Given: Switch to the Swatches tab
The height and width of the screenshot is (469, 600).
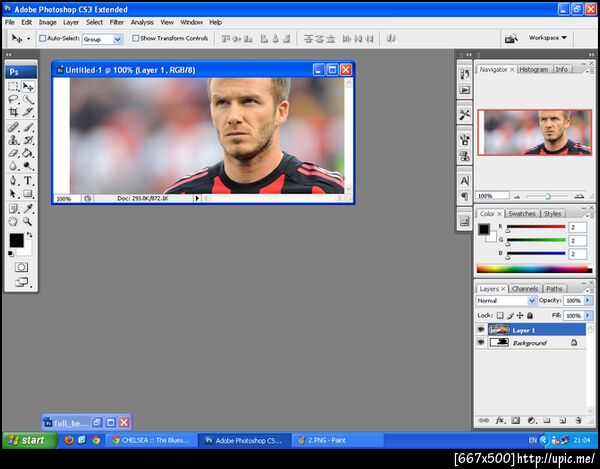Looking at the screenshot, I should click(522, 213).
